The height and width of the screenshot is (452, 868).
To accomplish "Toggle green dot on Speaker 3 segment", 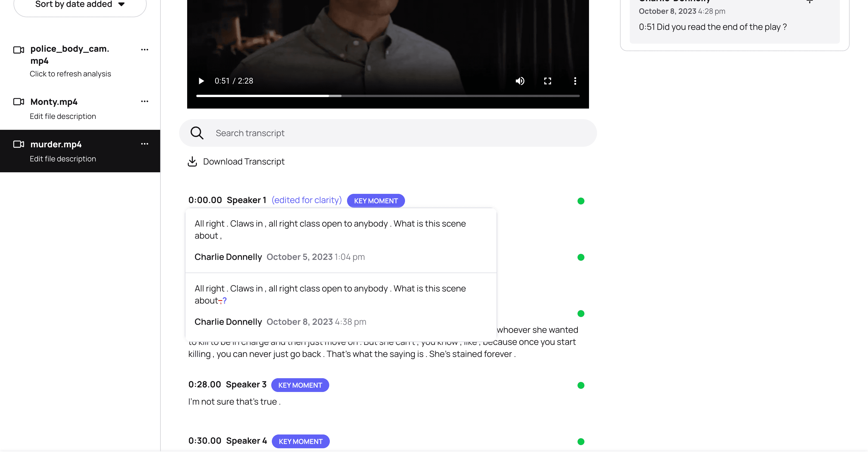I will [x=581, y=385].
